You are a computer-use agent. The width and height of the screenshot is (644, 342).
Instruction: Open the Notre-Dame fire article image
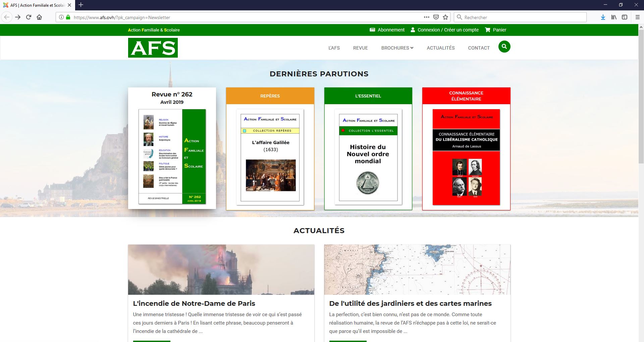coord(221,270)
